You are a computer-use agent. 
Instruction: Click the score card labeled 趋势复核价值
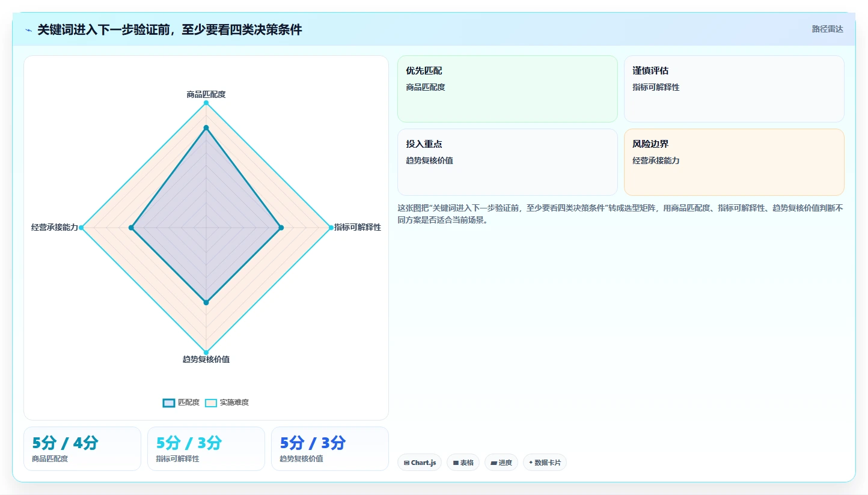[330, 449]
